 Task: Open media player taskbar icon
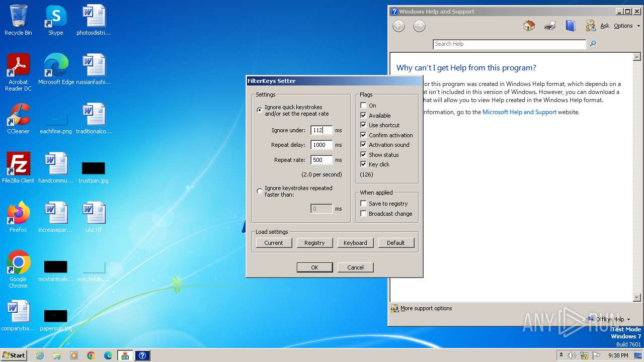click(74, 355)
